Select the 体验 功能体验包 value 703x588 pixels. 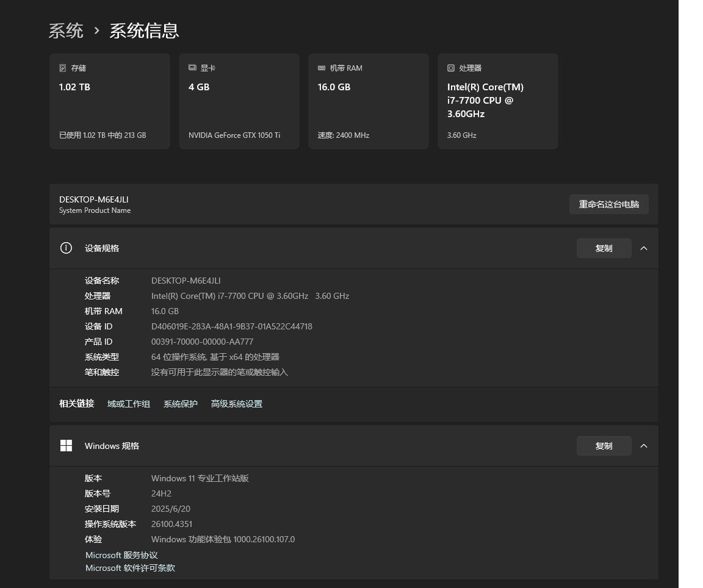[223, 539]
